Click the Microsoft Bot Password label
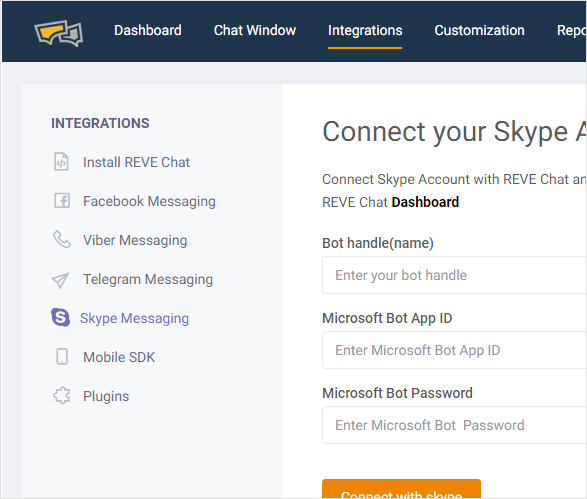587x499 pixels. click(x=397, y=393)
